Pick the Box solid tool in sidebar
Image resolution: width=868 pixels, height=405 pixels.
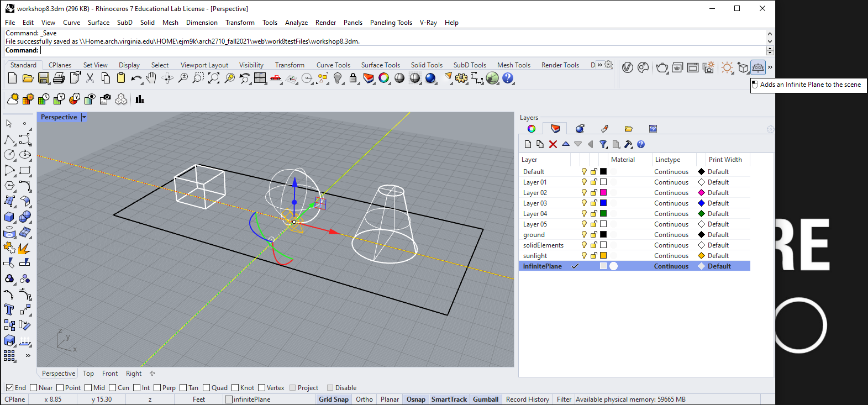9,217
